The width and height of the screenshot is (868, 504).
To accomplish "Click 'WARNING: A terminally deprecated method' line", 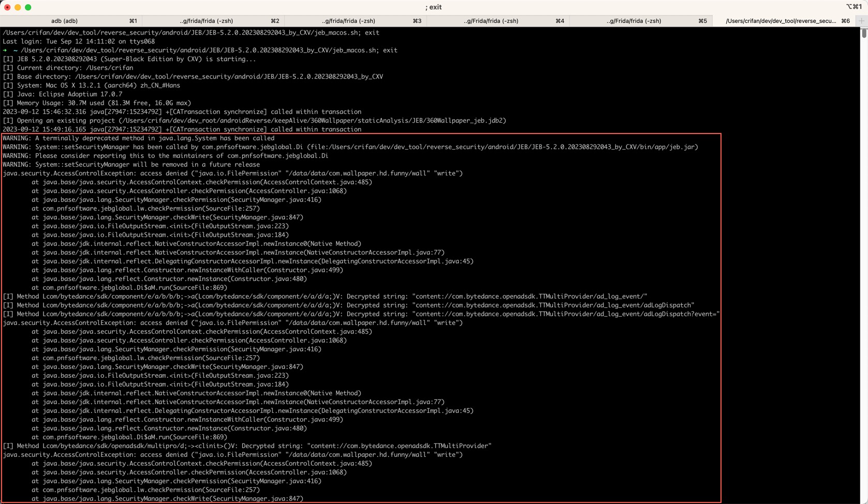I will [x=139, y=138].
